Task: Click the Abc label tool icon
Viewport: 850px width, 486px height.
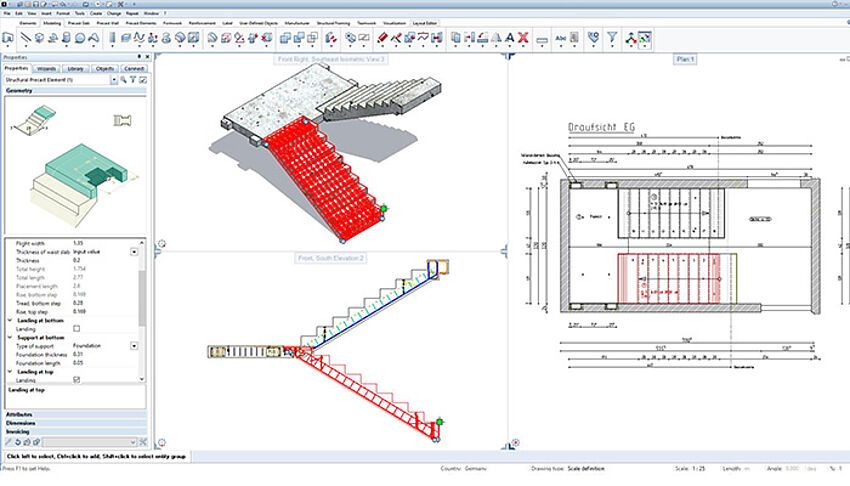Action: click(561, 38)
